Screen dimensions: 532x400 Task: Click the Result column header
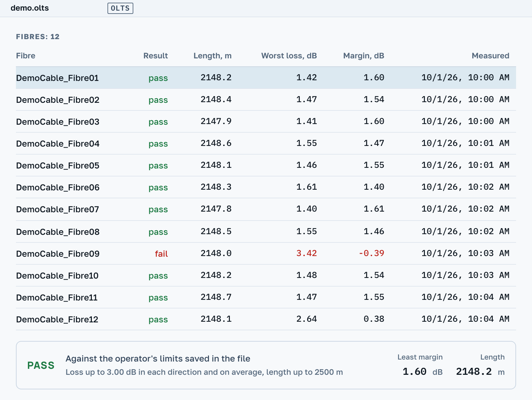click(156, 56)
